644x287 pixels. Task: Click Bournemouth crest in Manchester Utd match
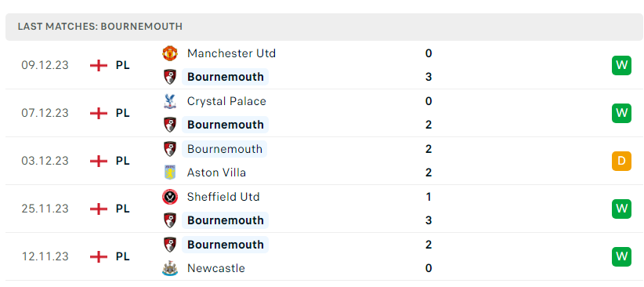[170, 77]
